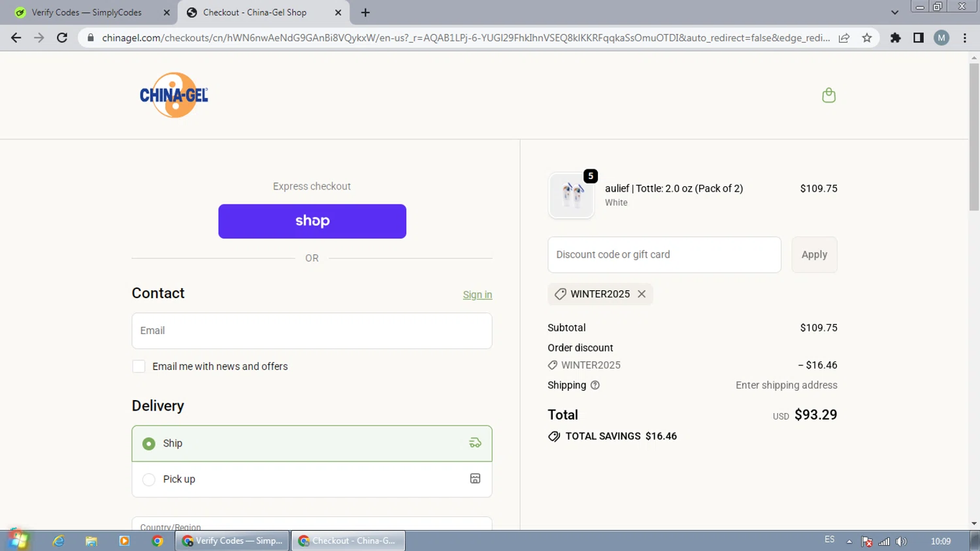Remove the WINTER2025 discount tag
The image size is (980, 551).
[642, 294]
